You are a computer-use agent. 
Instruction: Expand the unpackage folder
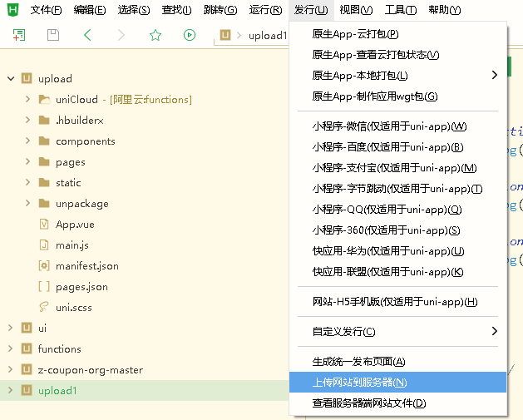point(28,203)
